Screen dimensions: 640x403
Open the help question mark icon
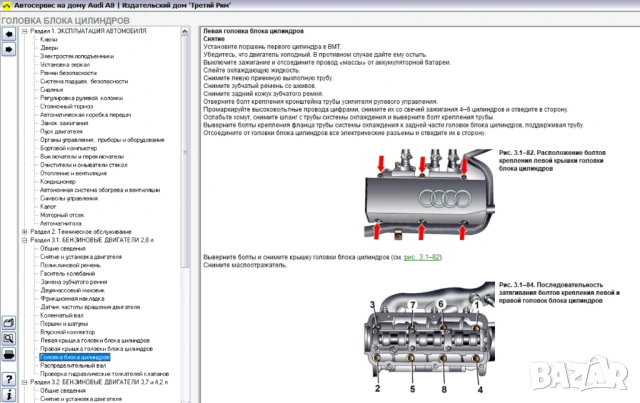point(9,379)
